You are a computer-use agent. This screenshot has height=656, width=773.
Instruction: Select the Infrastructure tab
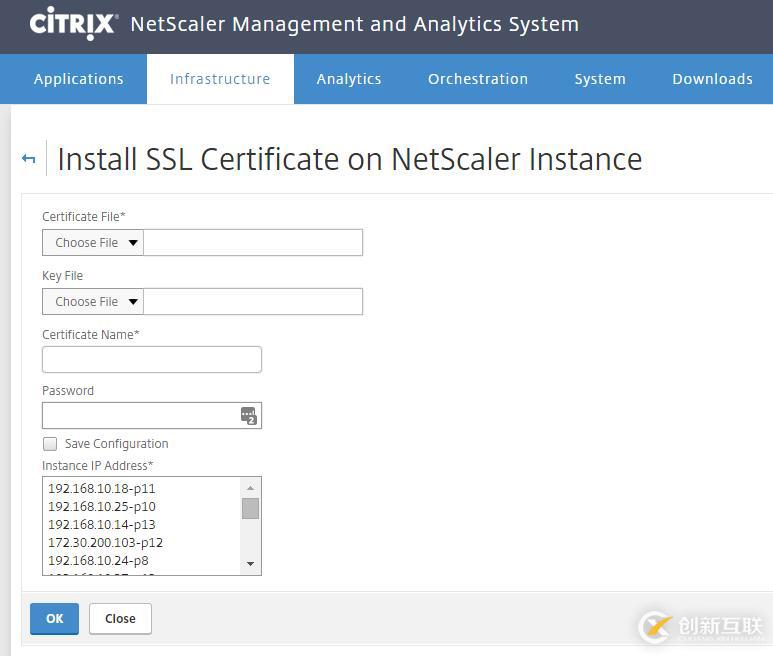(220, 79)
